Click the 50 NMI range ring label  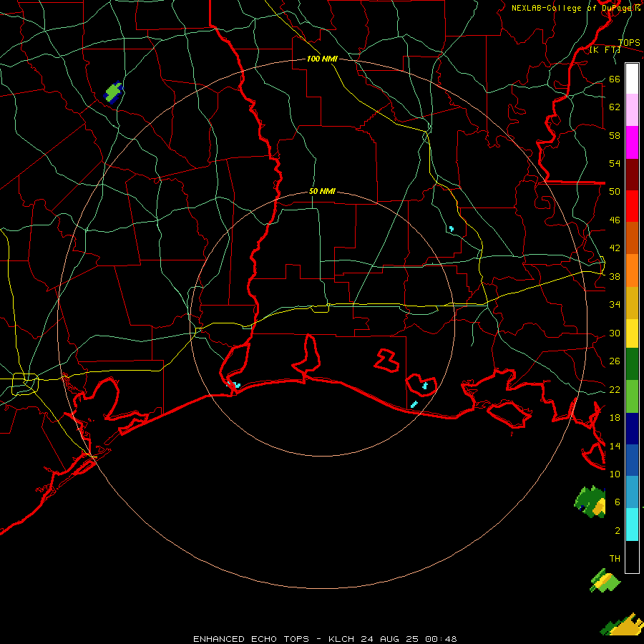coord(322,191)
